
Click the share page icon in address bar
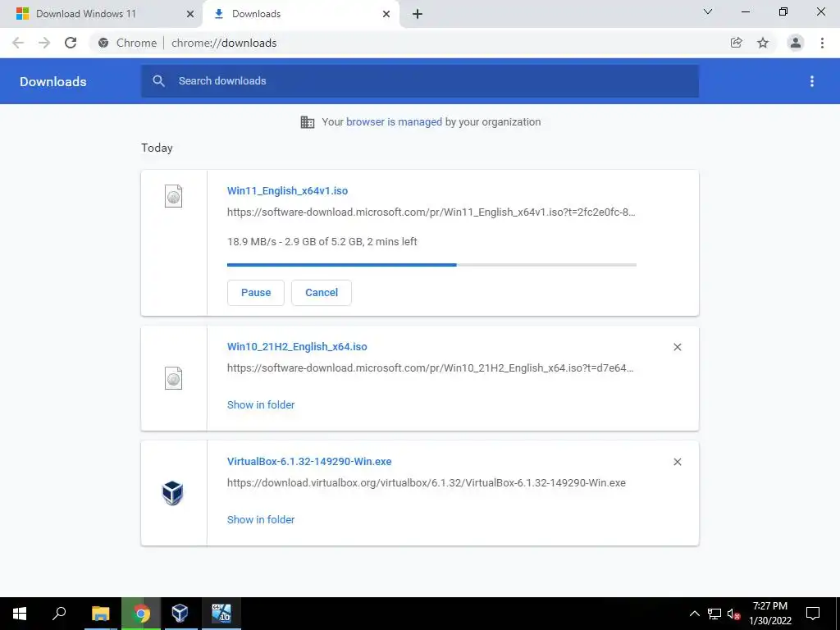[737, 43]
